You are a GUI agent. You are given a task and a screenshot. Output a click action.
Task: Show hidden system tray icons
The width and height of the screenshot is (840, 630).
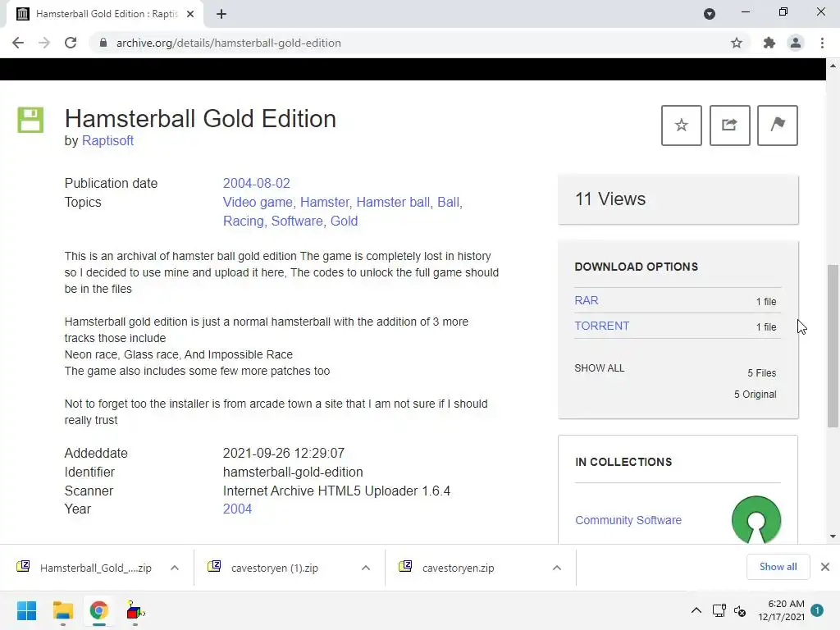[696, 610]
